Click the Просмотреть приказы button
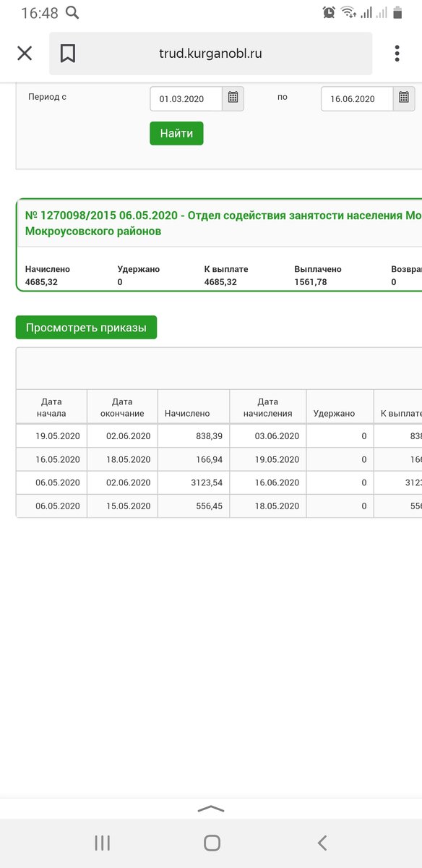The height and width of the screenshot is (868, 422). click(86, 328)
